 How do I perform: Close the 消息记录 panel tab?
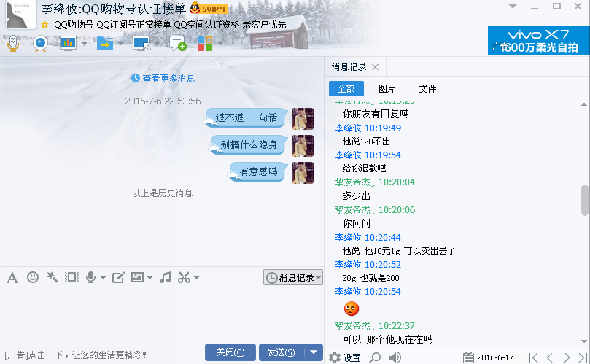[x=375, y=67]
